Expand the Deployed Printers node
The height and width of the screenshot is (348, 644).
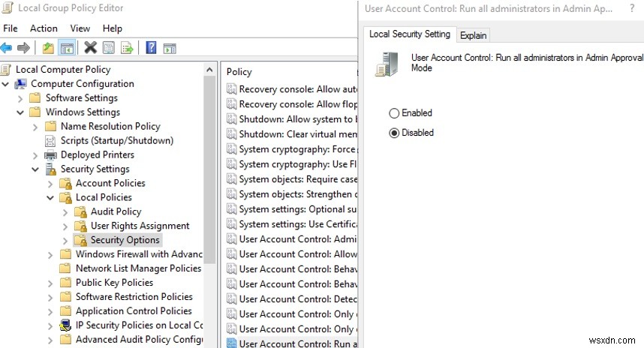35,155
